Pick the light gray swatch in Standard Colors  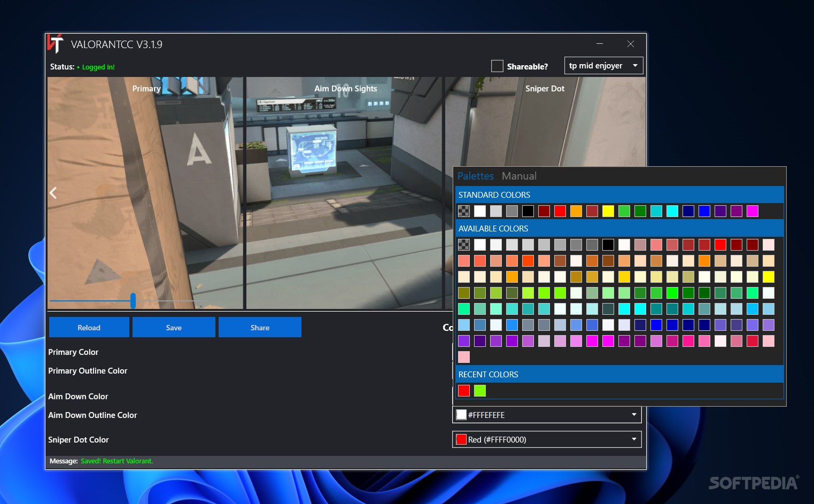[x=496, y=211]
